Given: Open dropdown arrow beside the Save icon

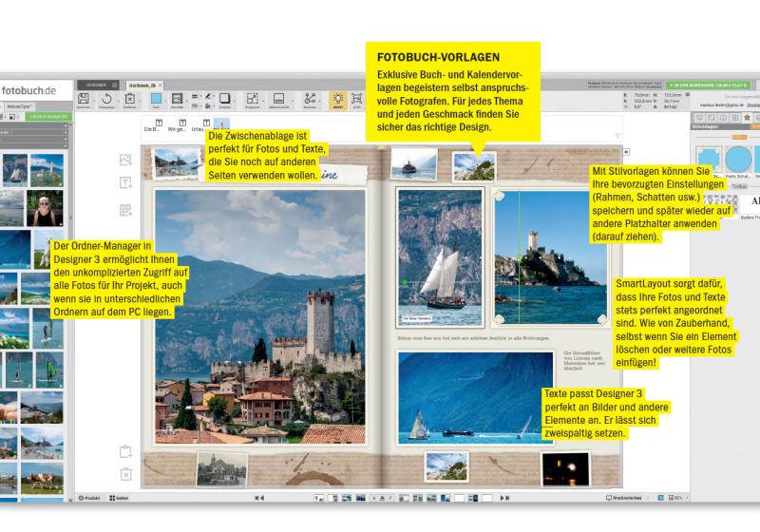Looking at the screenshot, I should click(92, 99).
